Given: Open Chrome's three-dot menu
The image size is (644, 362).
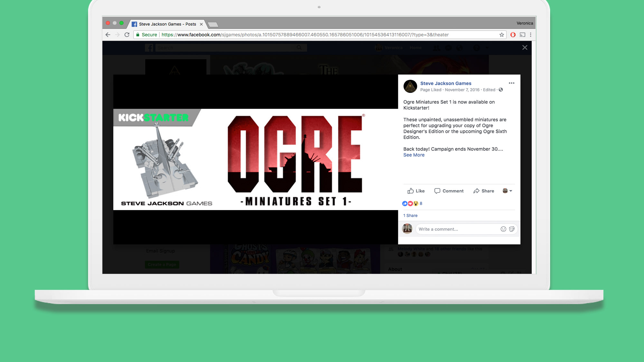Looking at the screenshot, I should [531, 35].
